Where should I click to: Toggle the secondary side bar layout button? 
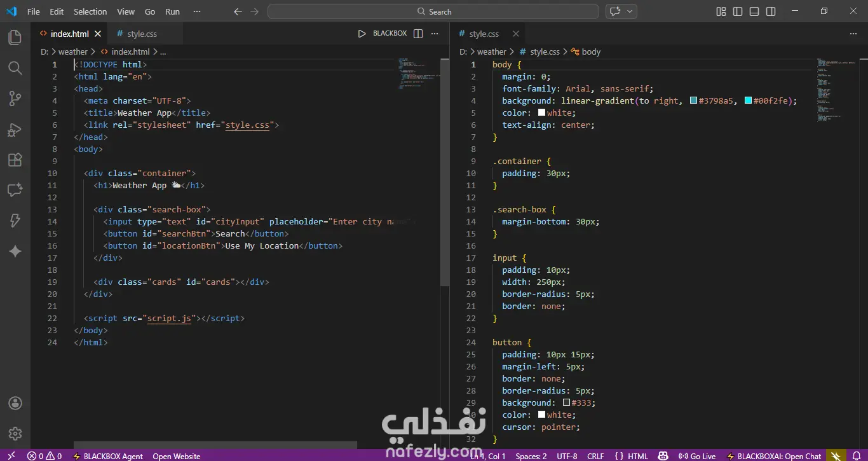click(771, 11)
